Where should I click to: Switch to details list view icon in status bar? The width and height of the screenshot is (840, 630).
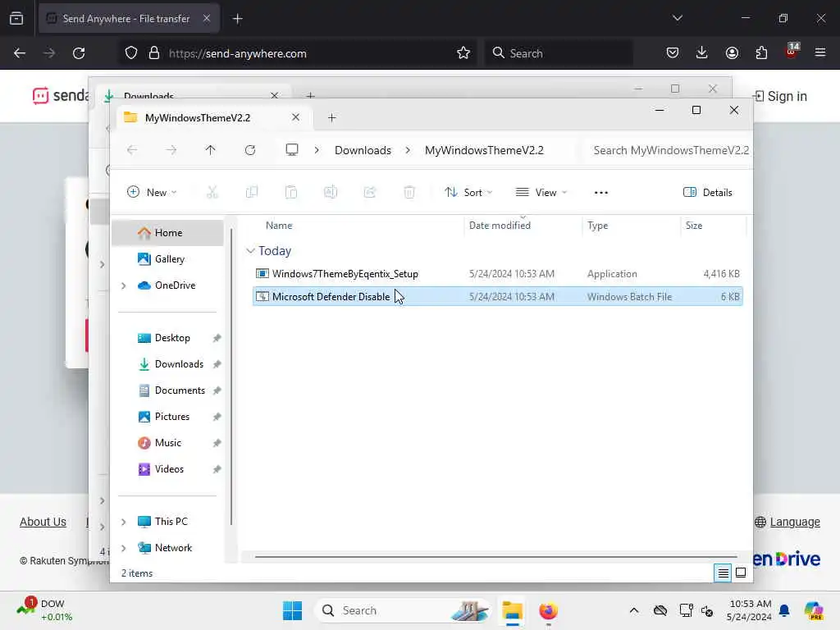coord(723,573)
